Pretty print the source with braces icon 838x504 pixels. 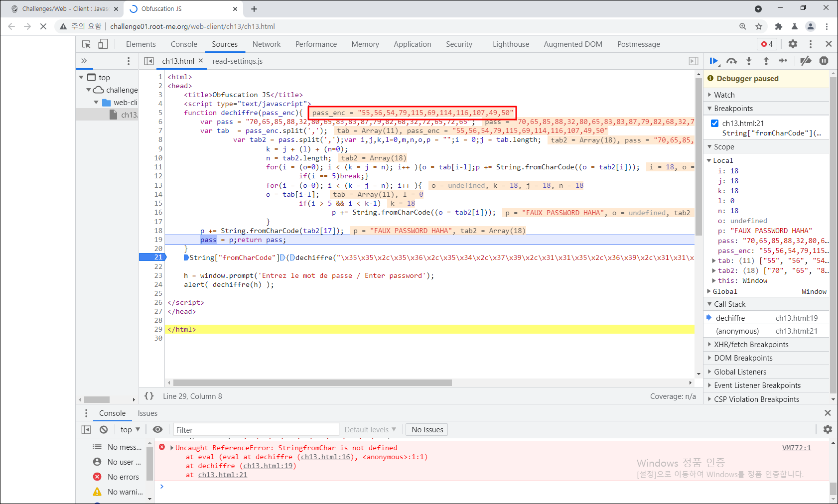149,396
